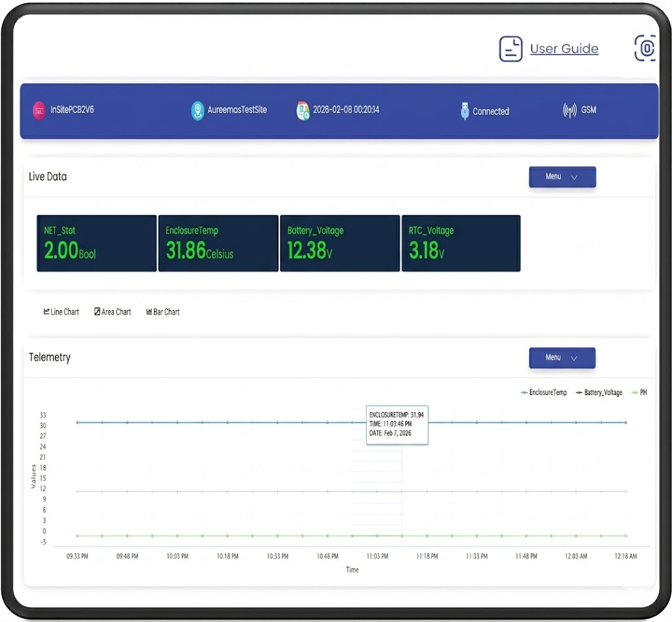The height and width of the screenshot is (622, 672).
Task: Click the 11:03 PM EnclosureTemp data point
Action: tap(377, 423)
